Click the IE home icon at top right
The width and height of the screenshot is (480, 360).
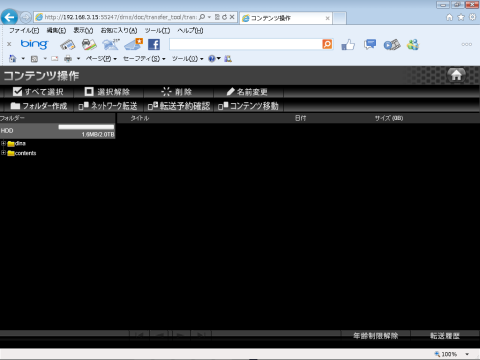click(x=449, y=17)
